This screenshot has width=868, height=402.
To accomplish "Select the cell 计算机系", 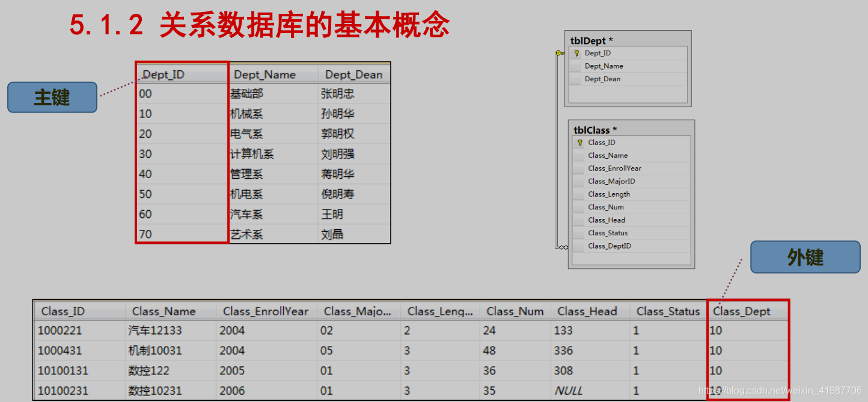I will (274, 154).
